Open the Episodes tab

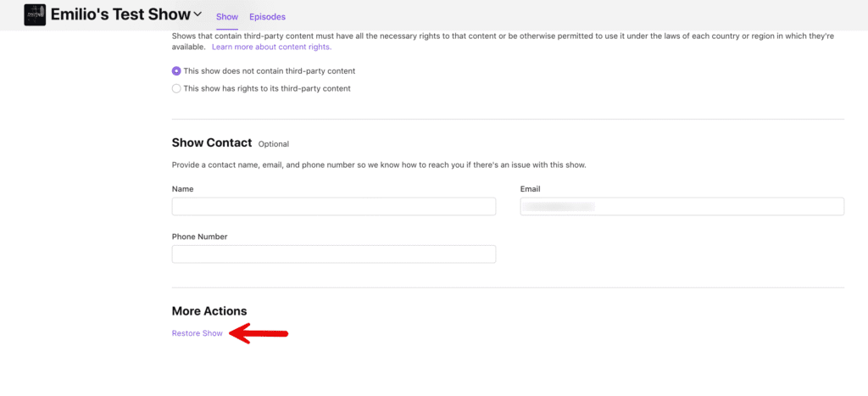267,16
